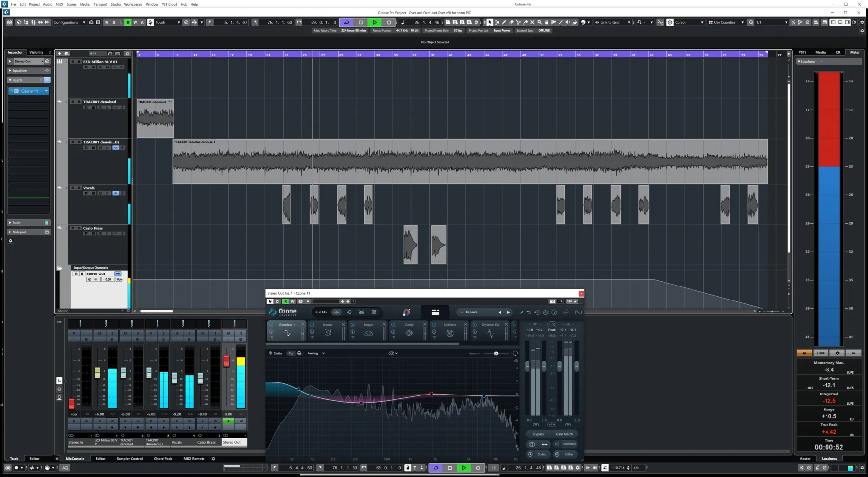This screenshot has height=477, width=868.
Task: Select the Erase tool in toolbar
Action: pyautogui.click(x=511, y=22)
